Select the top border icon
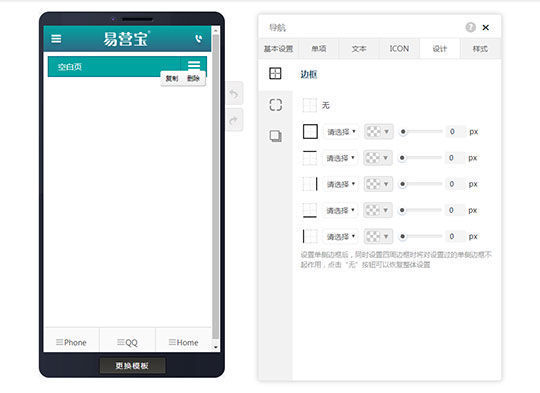Viewport: 540px width, 393px height. click(309, 158)
